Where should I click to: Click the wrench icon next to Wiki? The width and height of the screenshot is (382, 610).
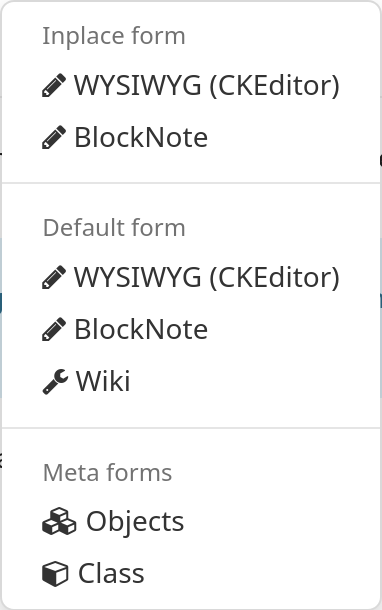(55, 381)
